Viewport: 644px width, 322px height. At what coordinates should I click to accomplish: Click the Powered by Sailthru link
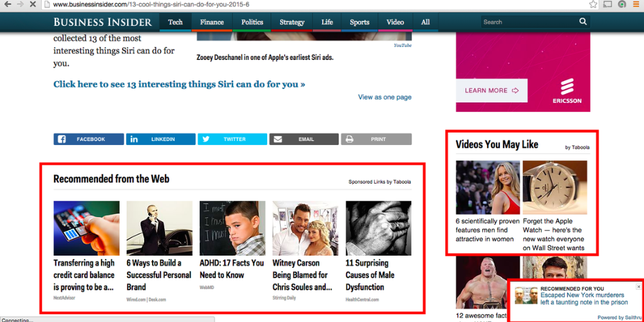click(619, 317)
